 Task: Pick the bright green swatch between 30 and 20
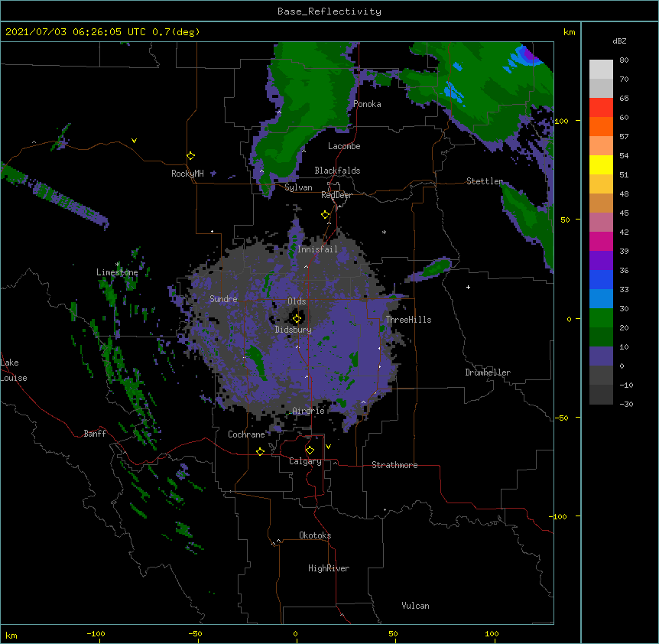click(601, 318)
